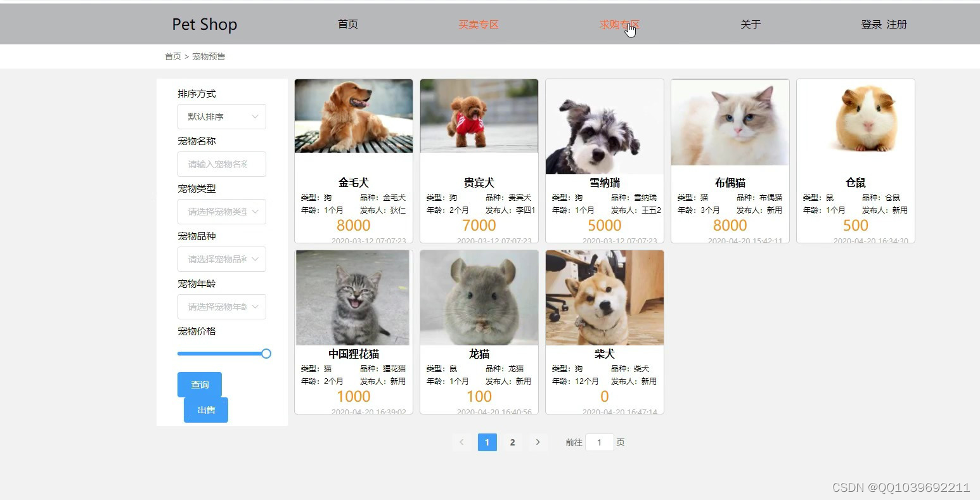
Task: Click the 登录 link
Action: point(870,24)
